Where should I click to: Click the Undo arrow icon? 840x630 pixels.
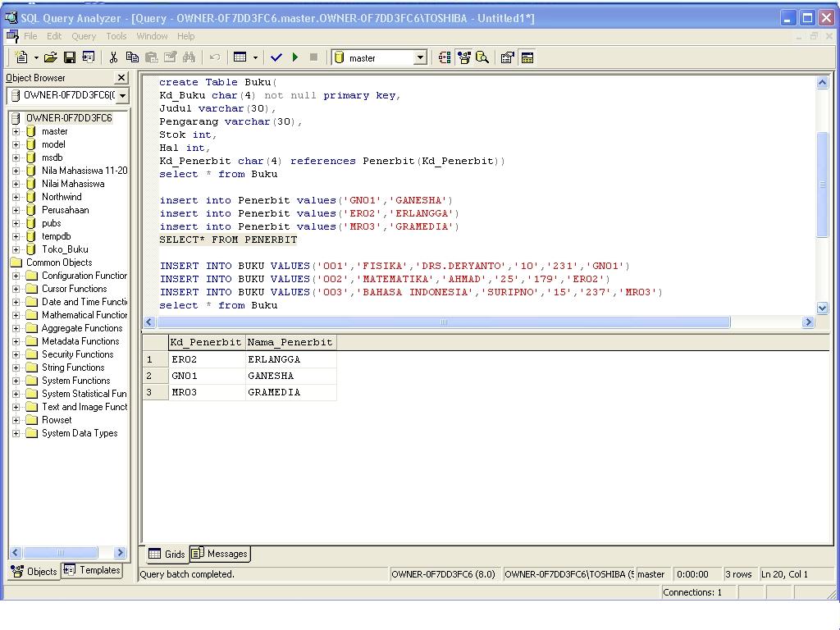tap(215, 57)
